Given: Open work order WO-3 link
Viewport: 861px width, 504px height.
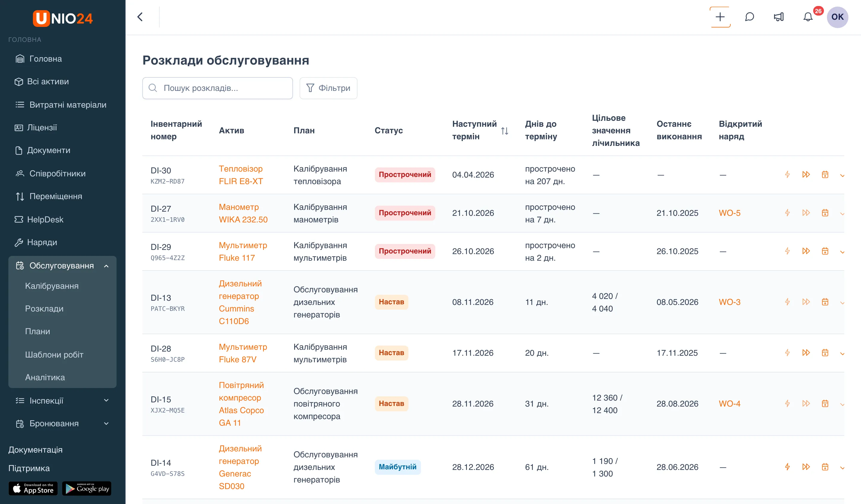Looking at the screenshot, I should [729, 302].
